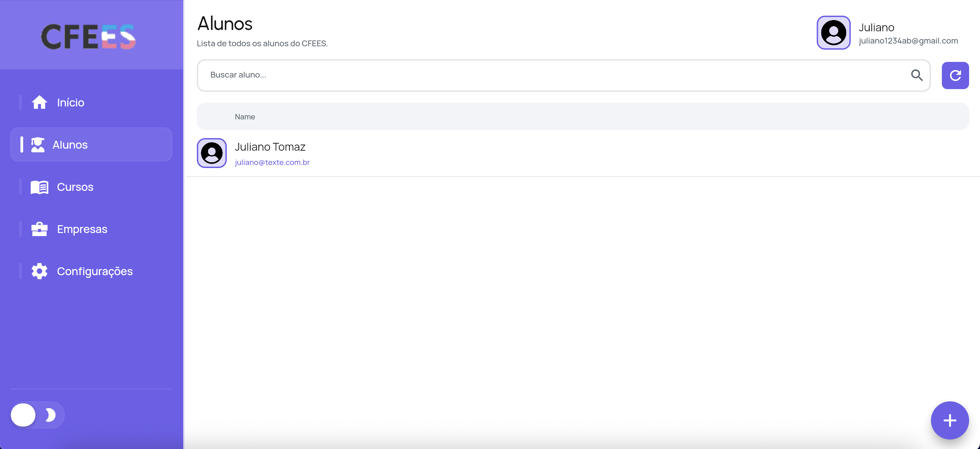Click the moon icon in theme switch
This screenshot has height=449, width=980.
50,415
